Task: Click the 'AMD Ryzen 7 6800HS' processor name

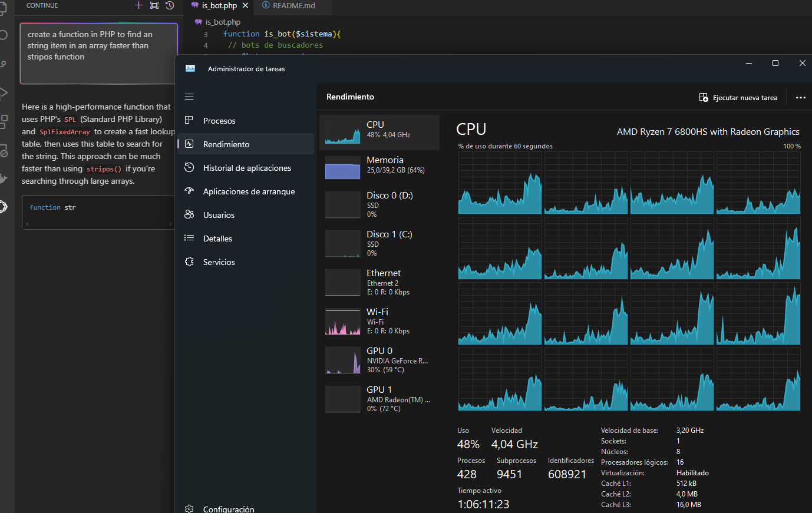Action: point(708,132)
